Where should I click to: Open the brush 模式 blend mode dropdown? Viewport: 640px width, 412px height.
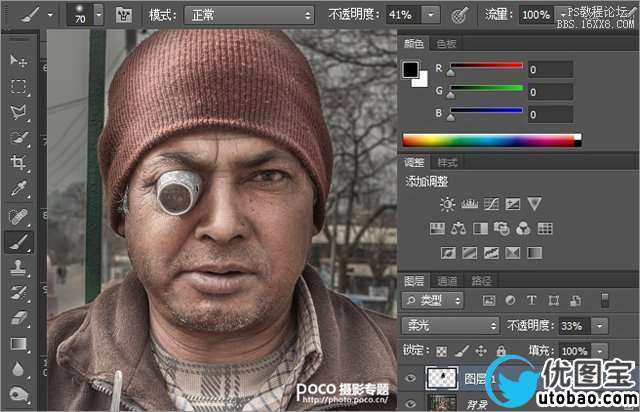point(249,15)
